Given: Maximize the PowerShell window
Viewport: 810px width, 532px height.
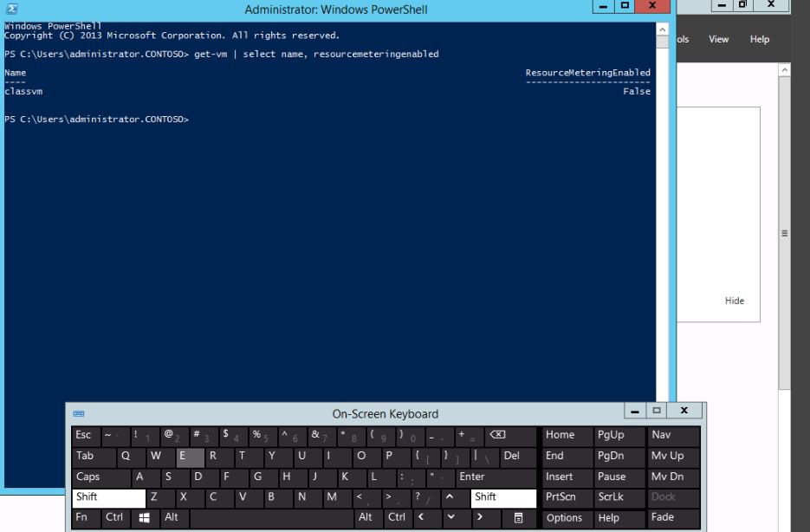Looking at the screenshot, I should 625,6.
